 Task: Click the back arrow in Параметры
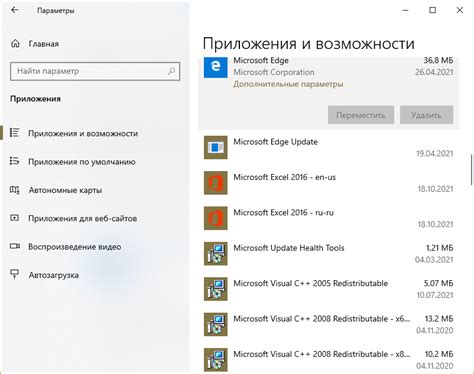pyautogui.click(x=15, y=10)
